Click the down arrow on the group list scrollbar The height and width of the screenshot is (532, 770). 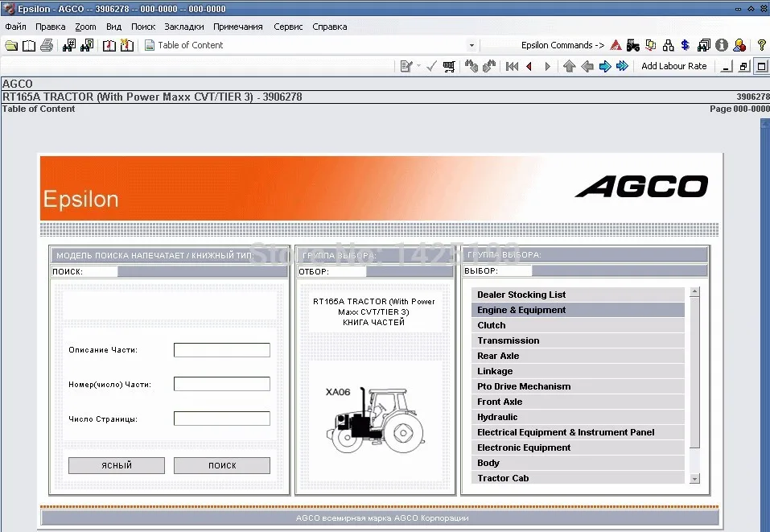(x=694, y=480)
